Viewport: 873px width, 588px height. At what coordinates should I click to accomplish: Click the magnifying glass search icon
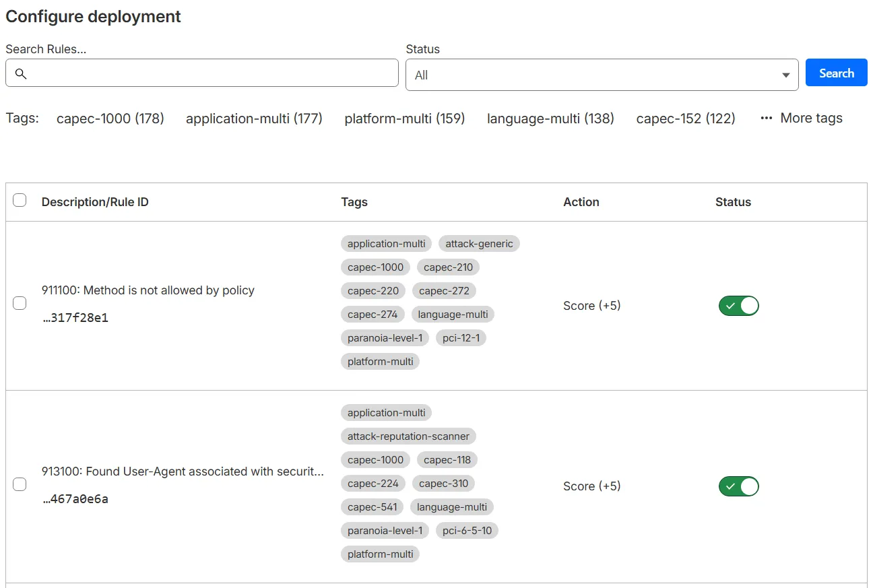pos(20,73)
